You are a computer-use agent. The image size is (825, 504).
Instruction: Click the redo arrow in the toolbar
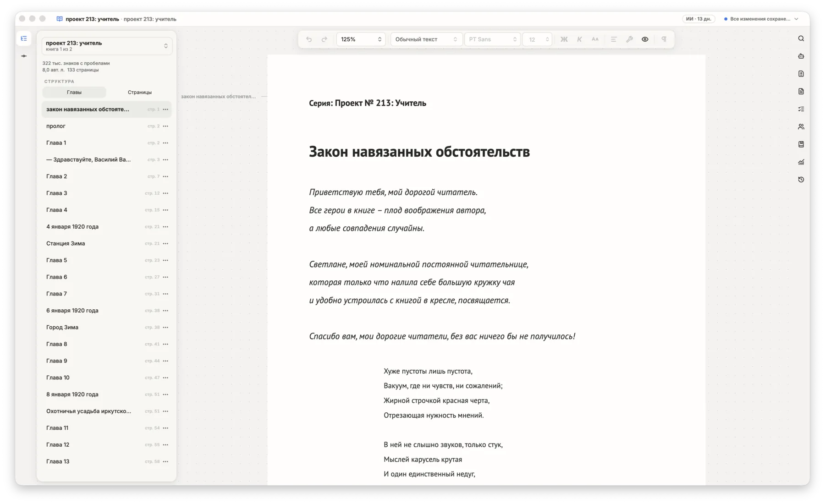pos(324,39)
